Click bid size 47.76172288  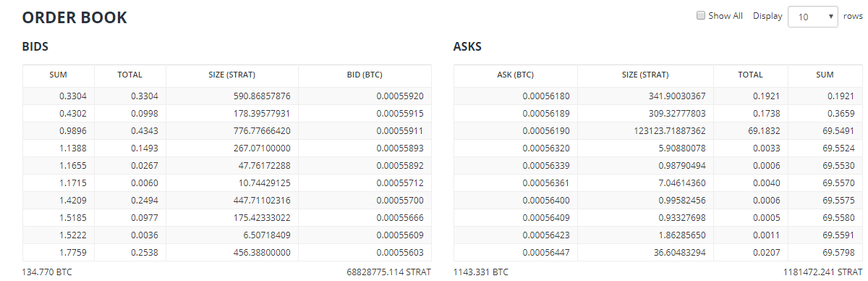(265, 166)
